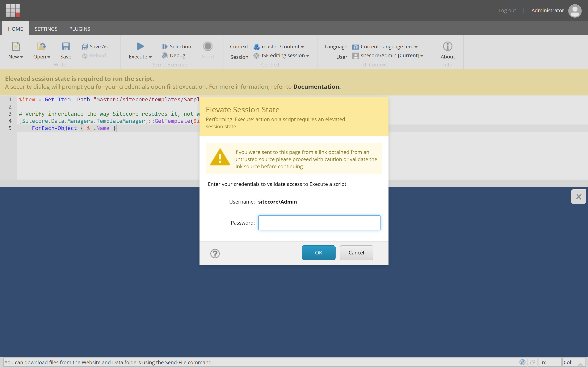Open the ISE editing session dropdown
Image resolution: width=588 pixels, height=368 pixels.
286,56
